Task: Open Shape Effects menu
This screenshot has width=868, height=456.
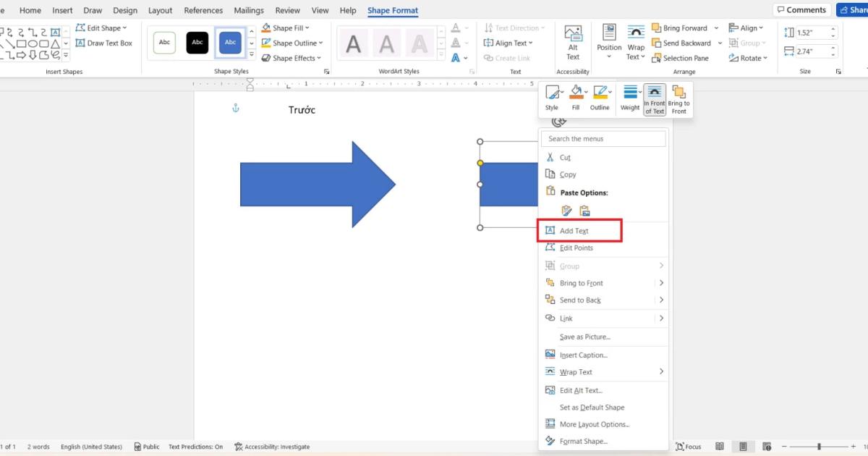Action: 291,58
